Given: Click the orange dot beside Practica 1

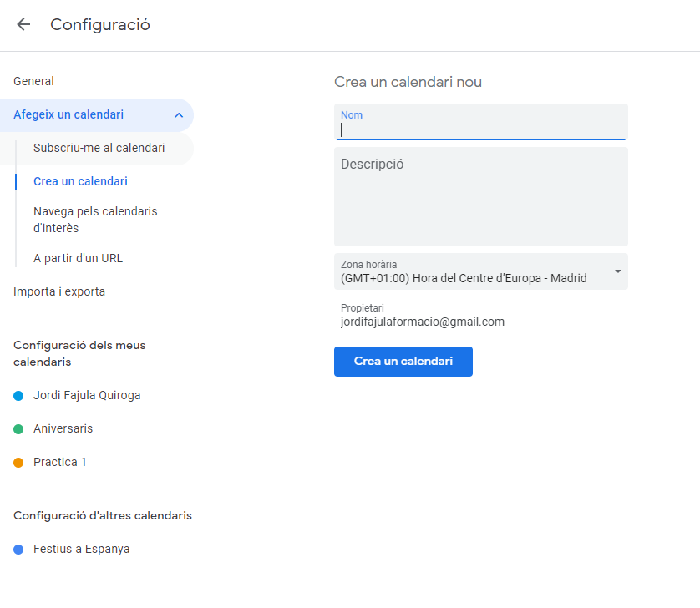Looking at the screenshot, I should [x=18, y=462].
